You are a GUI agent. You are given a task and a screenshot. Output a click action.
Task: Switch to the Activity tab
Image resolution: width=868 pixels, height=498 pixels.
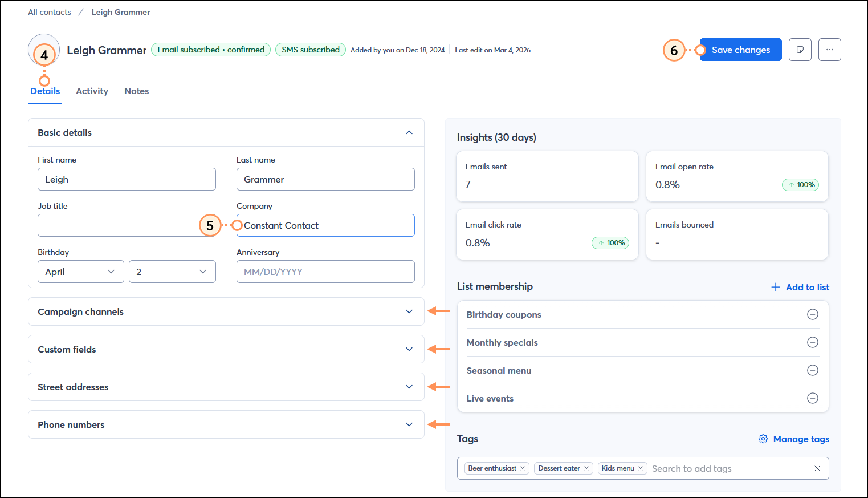92,91
